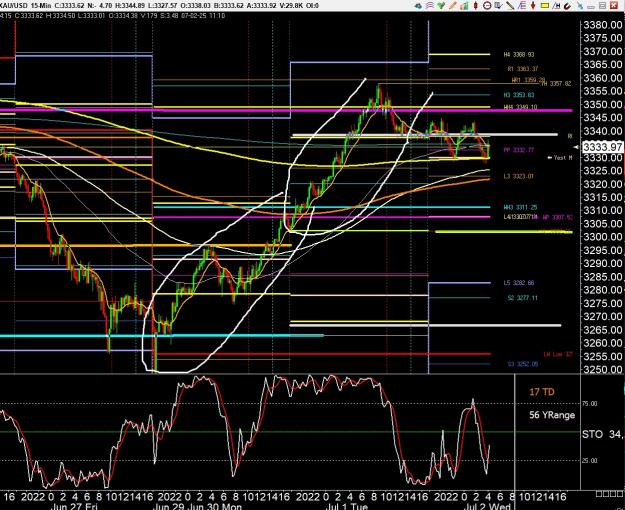Click the H4 3368.93 level label
Image resolution: width=625 pixels, height=510 pixels.
point(519,55)
